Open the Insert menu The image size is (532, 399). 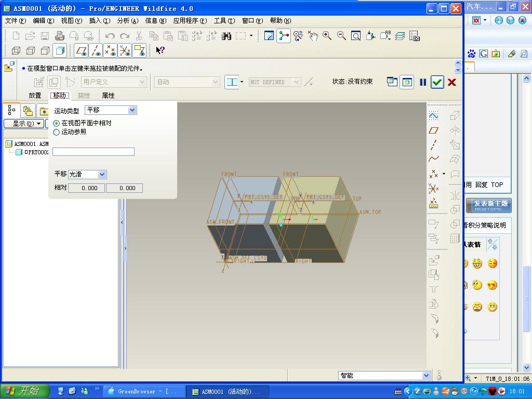(x=100, y=21)
